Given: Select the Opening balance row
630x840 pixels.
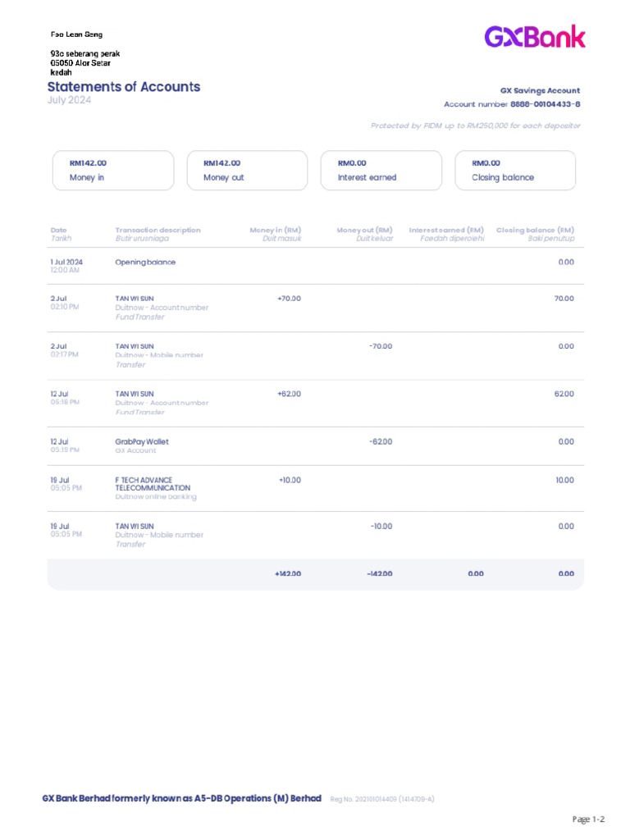Looking at the screenshot, I should (145, 262).
